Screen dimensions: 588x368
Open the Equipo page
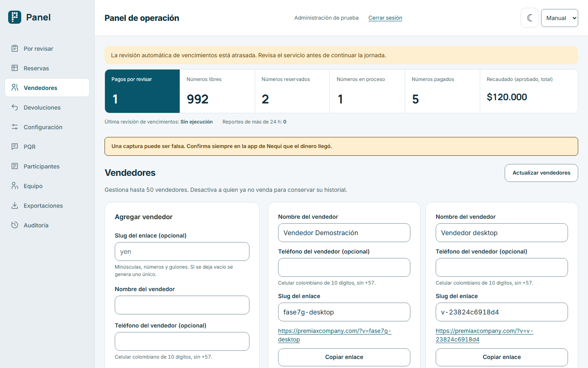coord(47,186)
